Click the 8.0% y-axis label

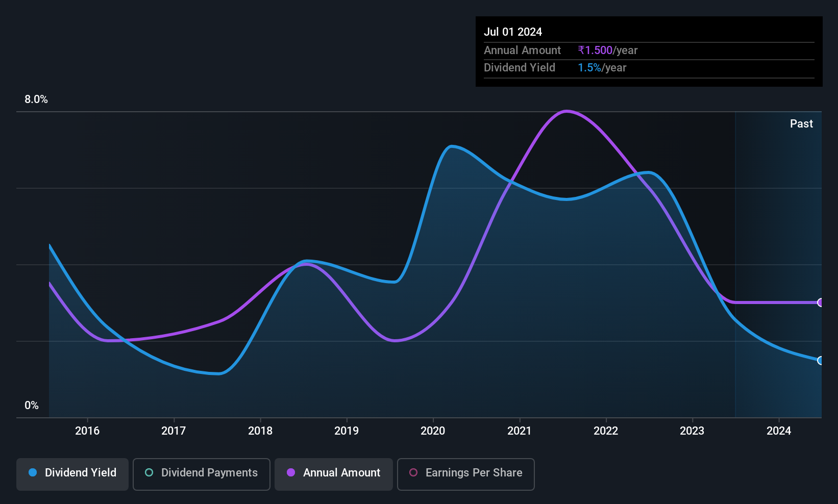[36, 99]
